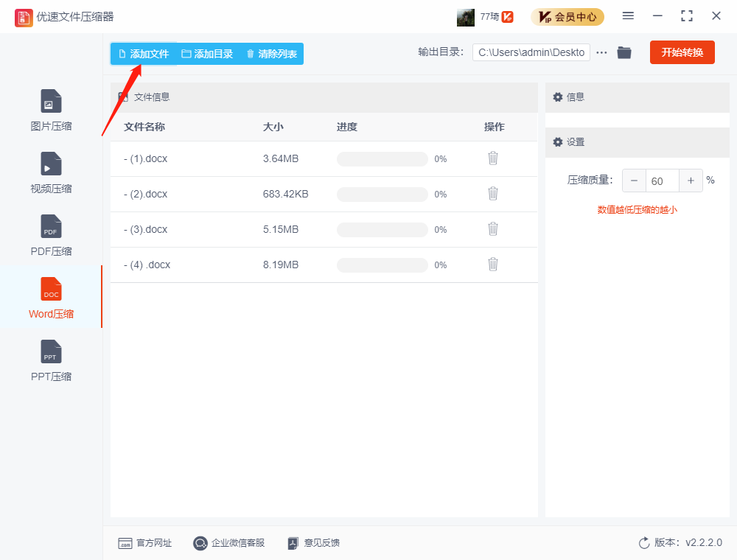This screenshot has height=560, width=737.
Task: Click the 意见反馈 feedback link
Action: click(313, 543)
